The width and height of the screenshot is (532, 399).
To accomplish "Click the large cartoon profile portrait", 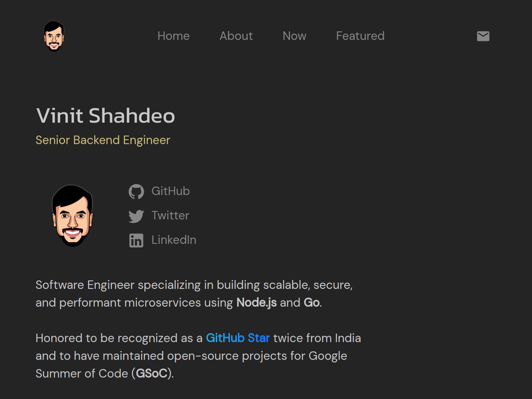I will [x=72, y=216].
